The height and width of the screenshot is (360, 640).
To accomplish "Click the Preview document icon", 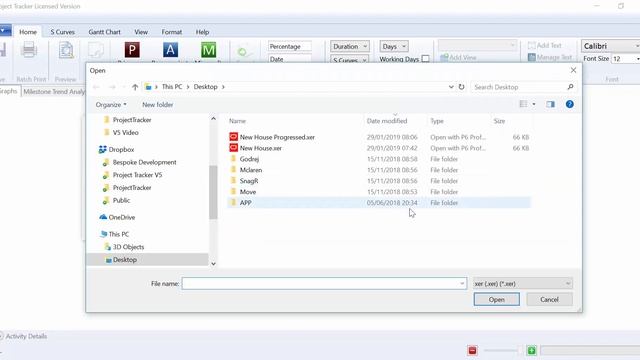I will tap(66, 50).
